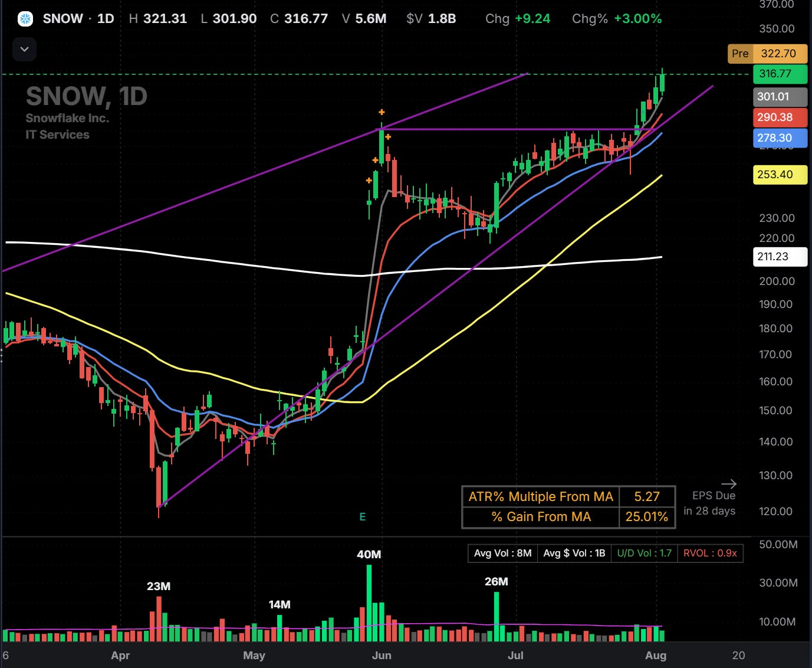Click the Aug label on the date axis
This screenshot has width=812, height=668.
[x=656, y=656]
